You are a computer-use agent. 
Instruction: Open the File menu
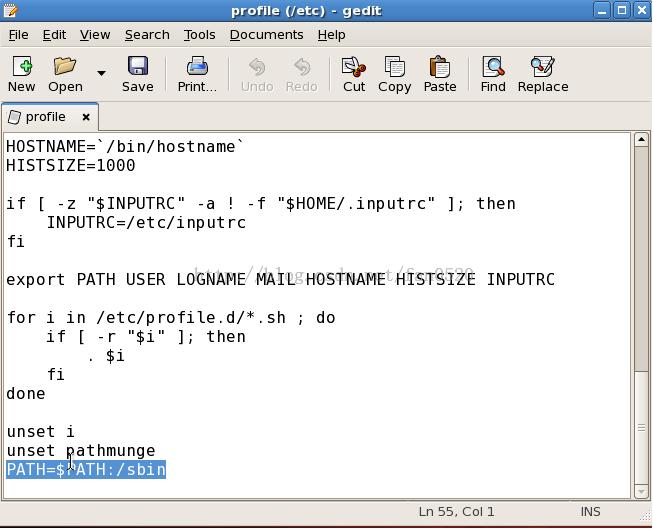pos(19,35)
